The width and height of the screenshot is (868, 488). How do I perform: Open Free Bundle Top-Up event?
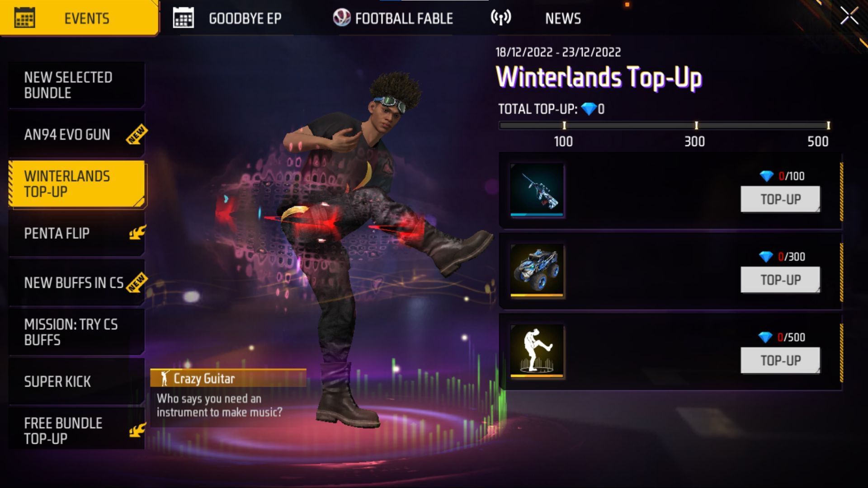click(77, 431)
